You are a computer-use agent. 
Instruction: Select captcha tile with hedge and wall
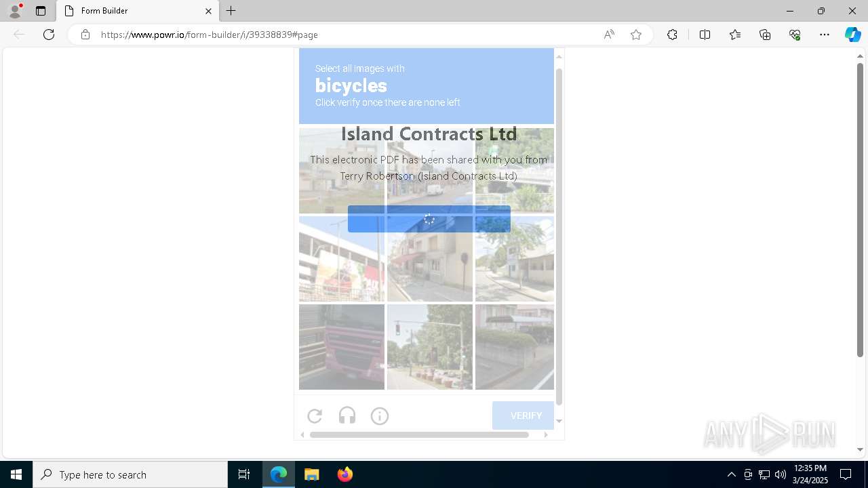[x=515, y=347]
